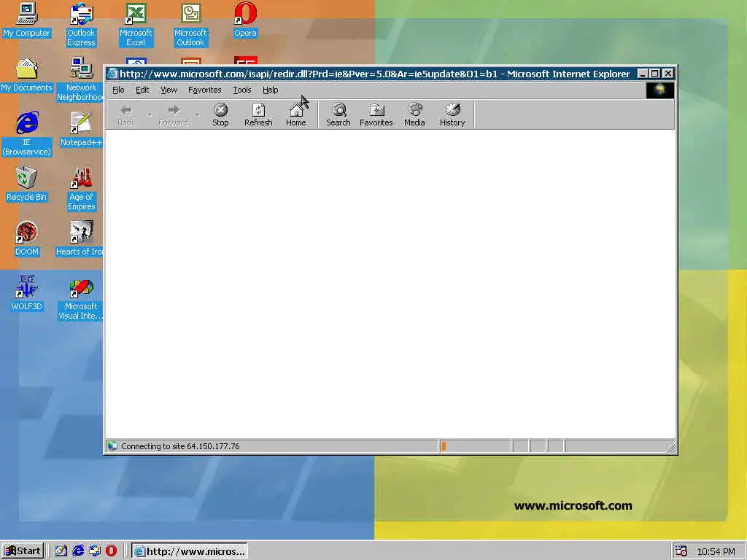This screenshot has height=560, width=747.
Task: Select the Microsoft Visual Inte... desktop shortcut
Action: pos(80,298)
